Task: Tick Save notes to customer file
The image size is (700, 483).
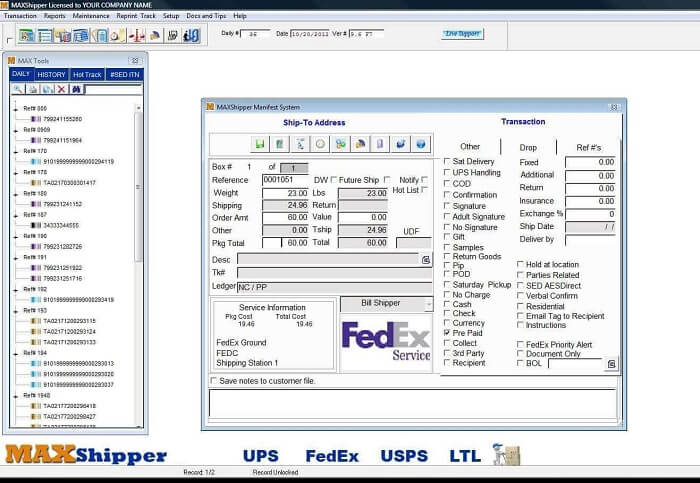Action: point(213,381)
